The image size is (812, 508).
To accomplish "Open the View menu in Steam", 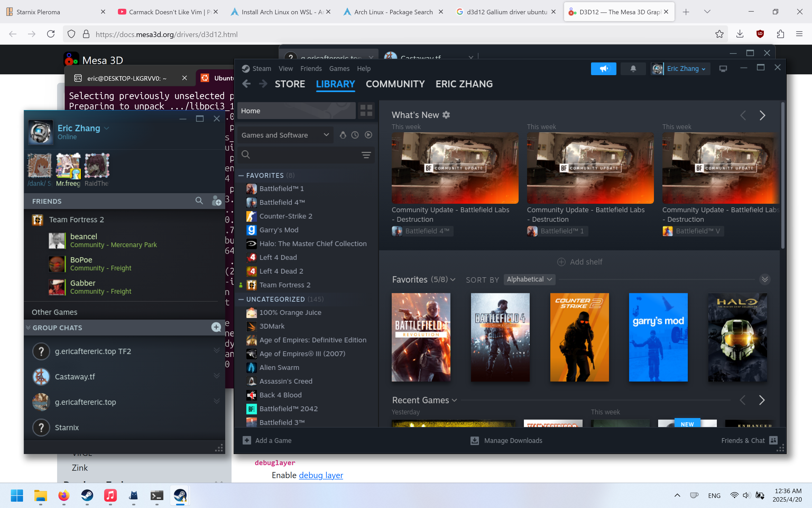I will pyautogui.click(x=285, y=69).
